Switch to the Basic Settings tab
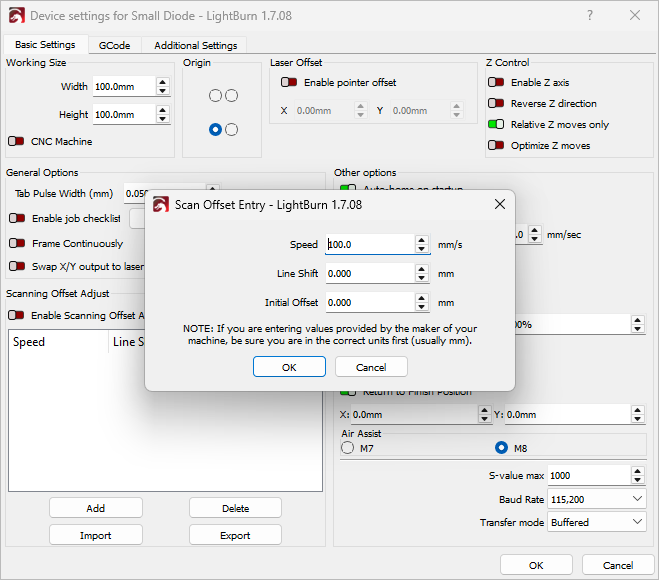The image size is (659, 580). (45, 45)
